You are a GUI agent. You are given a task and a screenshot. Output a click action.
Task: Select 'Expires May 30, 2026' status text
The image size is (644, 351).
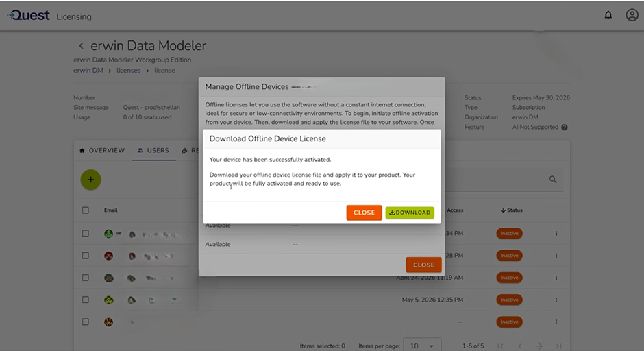[541, 98]
